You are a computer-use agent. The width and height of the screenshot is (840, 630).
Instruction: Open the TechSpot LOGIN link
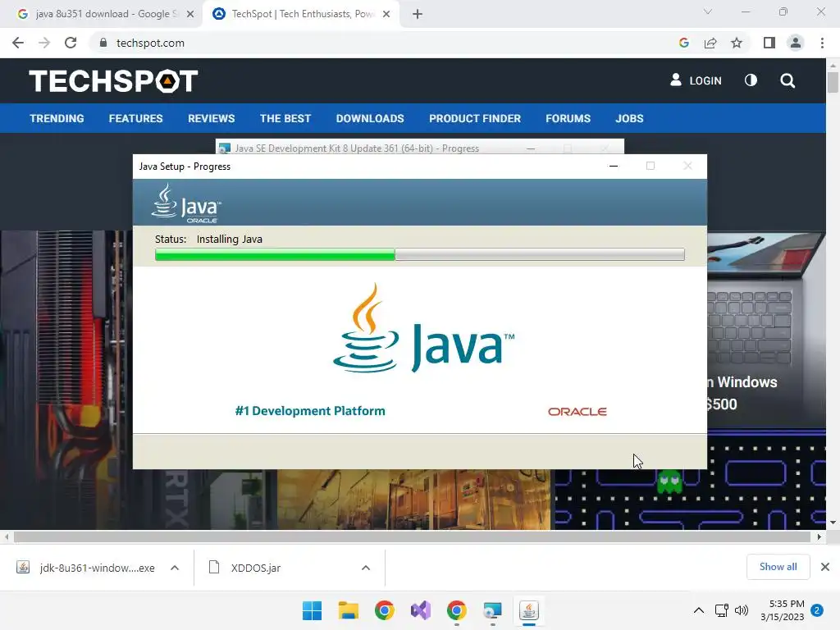tap(696, 80)
